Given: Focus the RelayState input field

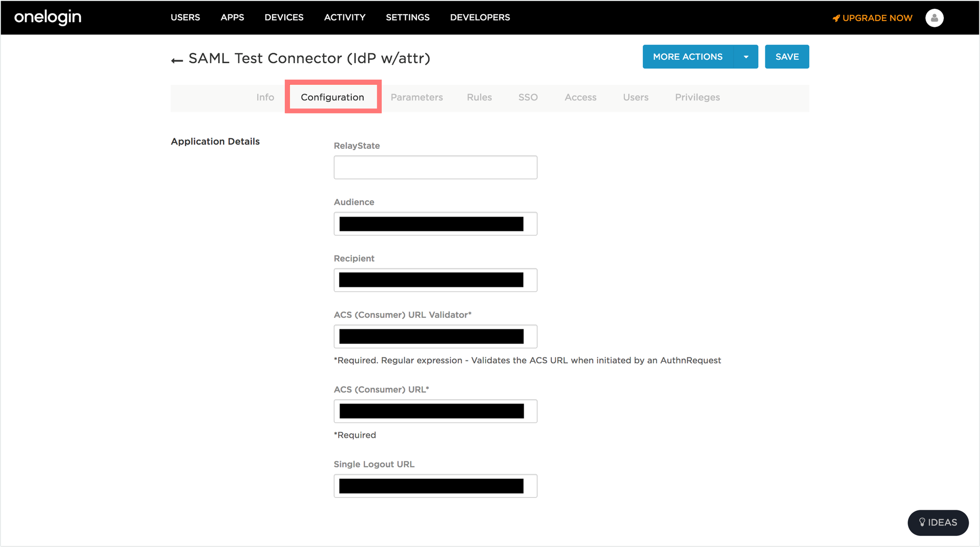Looking at the screenshot, I should click(435, 167).
